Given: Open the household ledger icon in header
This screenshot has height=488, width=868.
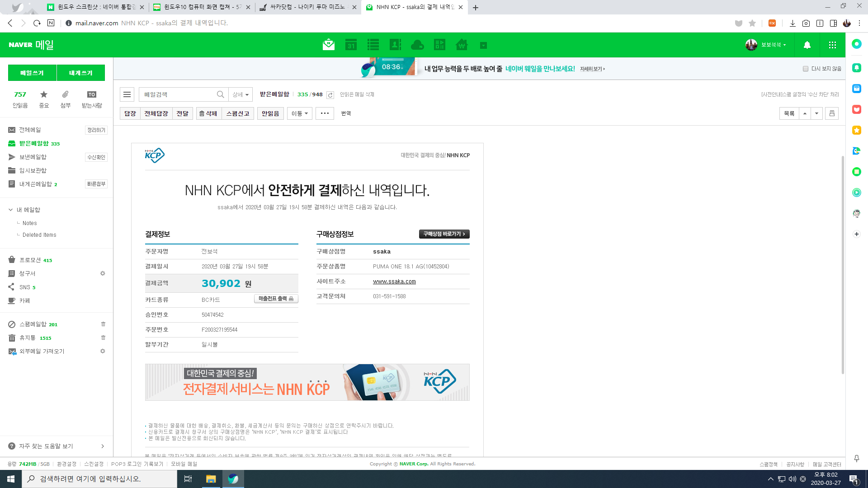Looking at the screenshot, I should 439,45.
